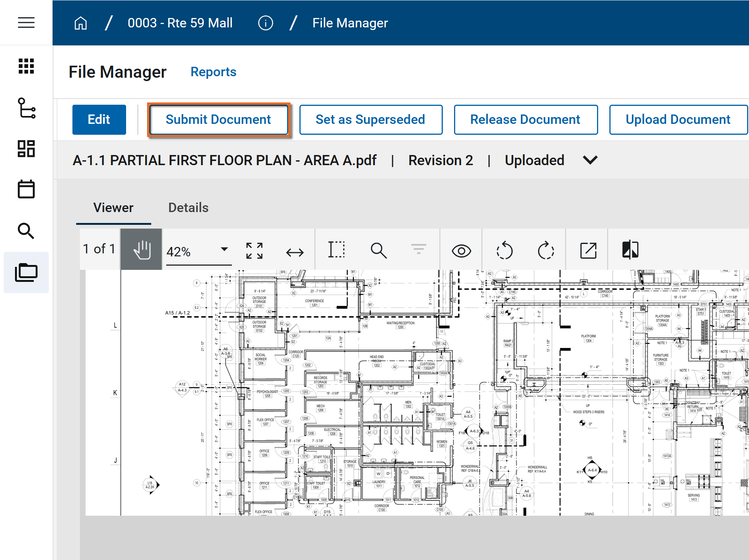Open the Reports link
The height and width of the screenshot is (560, 749).
213,72
